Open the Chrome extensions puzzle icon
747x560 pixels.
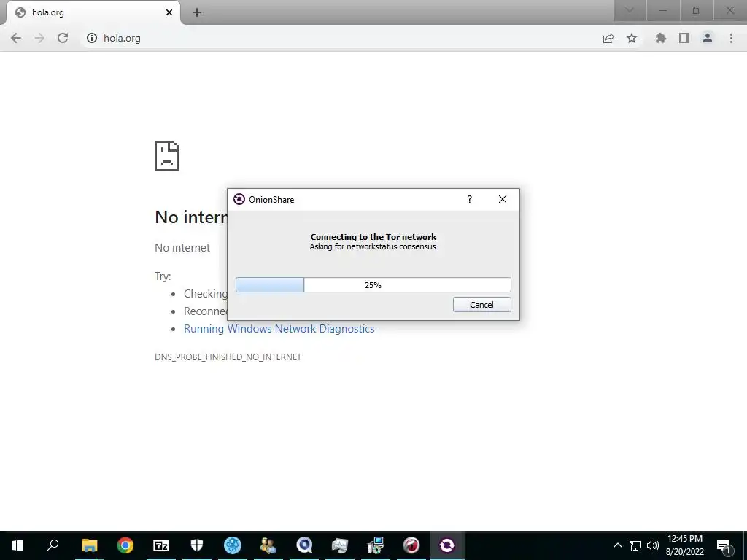(661, 38)
